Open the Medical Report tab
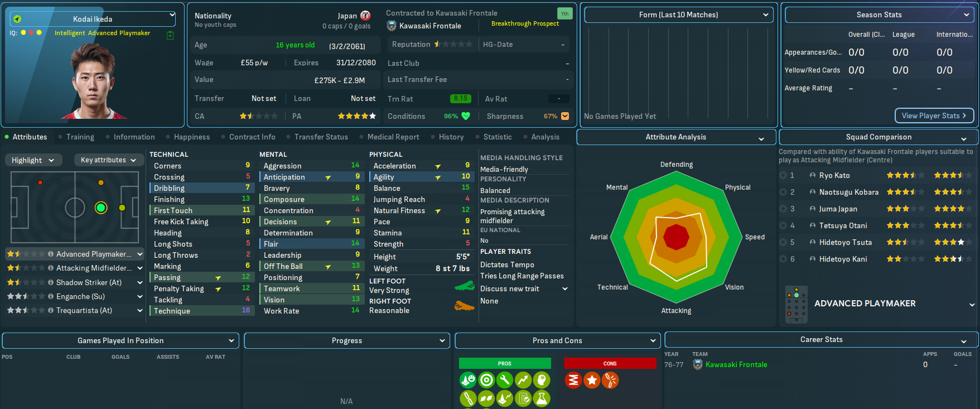This screenshot has width=980, height=409. (x=393, y=137)
